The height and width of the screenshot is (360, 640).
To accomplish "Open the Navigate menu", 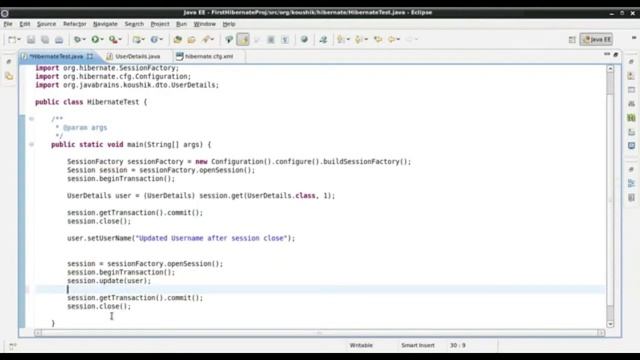I will point(105,24).
